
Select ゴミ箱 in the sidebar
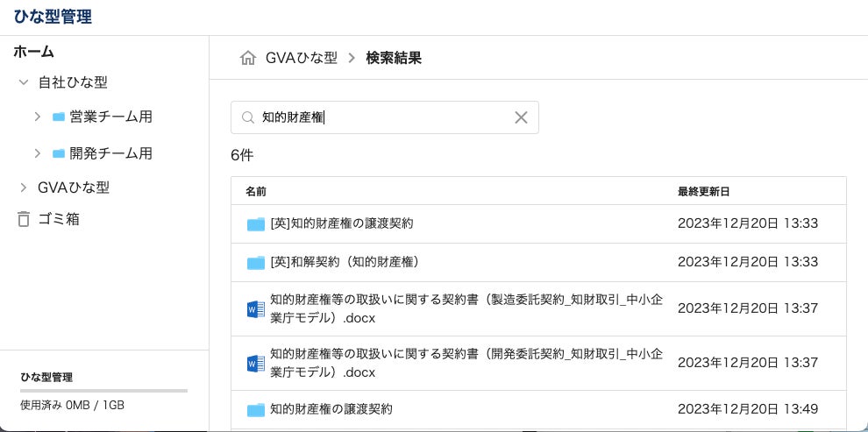click(x=59, y=219)
